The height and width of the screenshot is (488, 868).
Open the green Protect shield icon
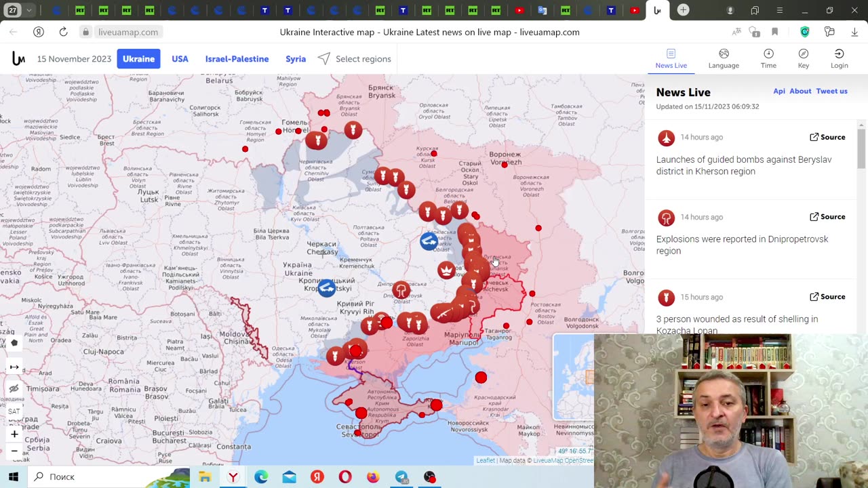point(805,32)
